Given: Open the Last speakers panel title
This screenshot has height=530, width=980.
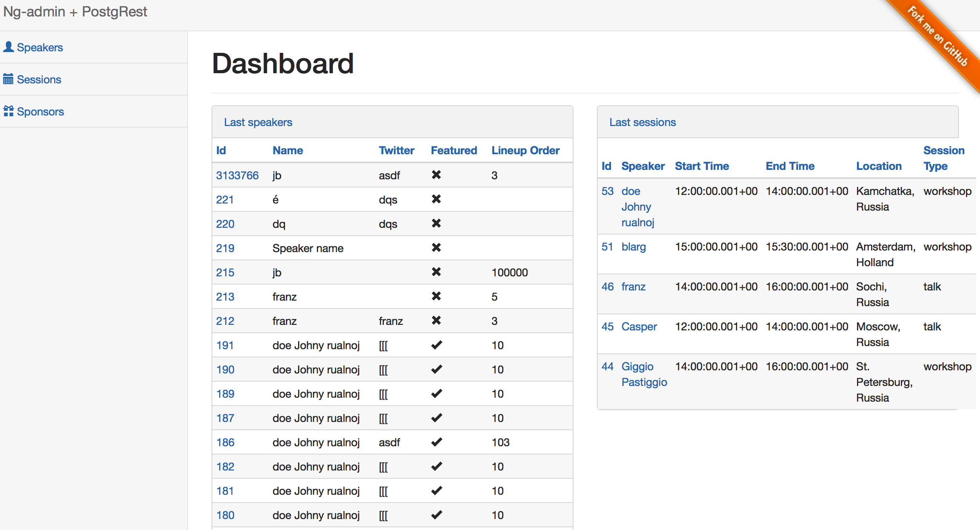Looking at the screenshot, I should click(x=258, y=122).
